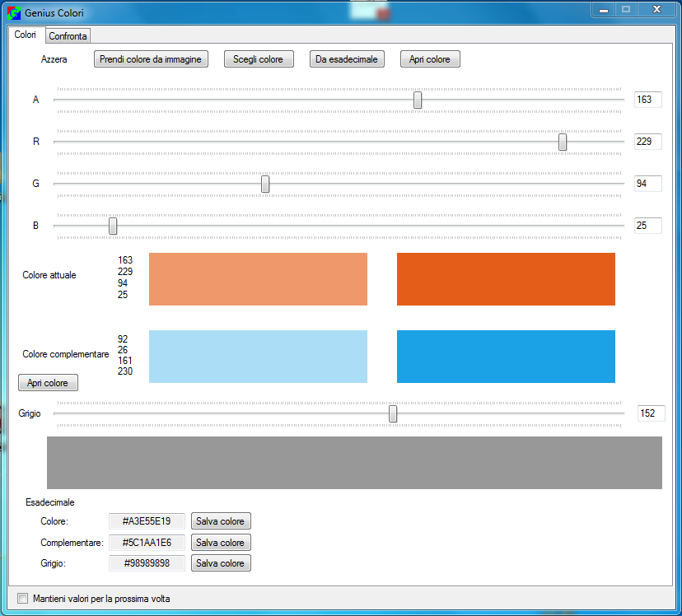Open the Scegli colore picker
The height and width of the screenshot is (616, 682).
(x=259, y=59)
